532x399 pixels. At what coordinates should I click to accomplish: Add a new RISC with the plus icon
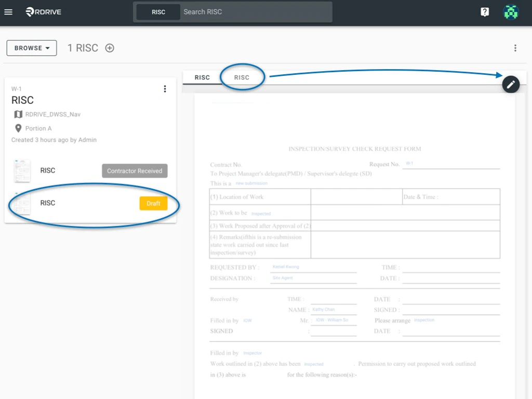(110, 48)
